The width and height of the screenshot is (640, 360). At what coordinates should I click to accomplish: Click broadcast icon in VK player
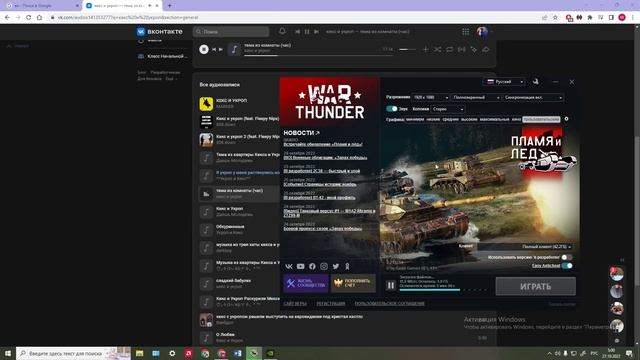click(x=462, y=49)
